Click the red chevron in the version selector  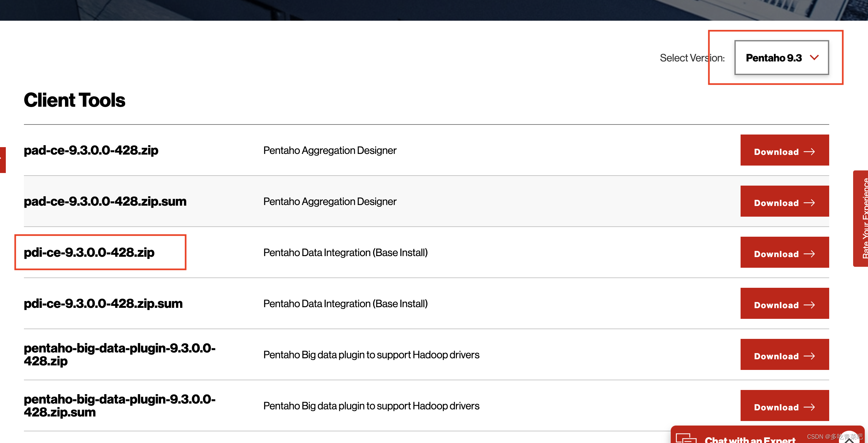pyautogui.click(x=814, y=58)
